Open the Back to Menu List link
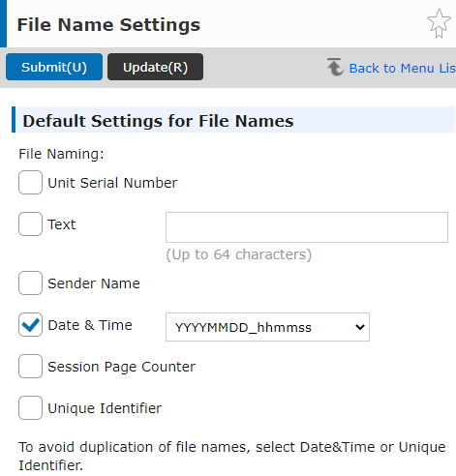Viewport: 456px width, 476px height. [x=403, y=68]
